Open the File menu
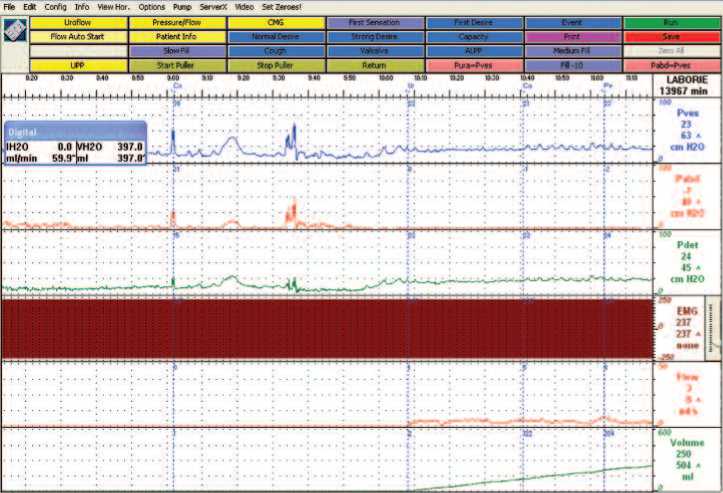The width and height of the screenshot is (723, 493). tap(9, 7)
